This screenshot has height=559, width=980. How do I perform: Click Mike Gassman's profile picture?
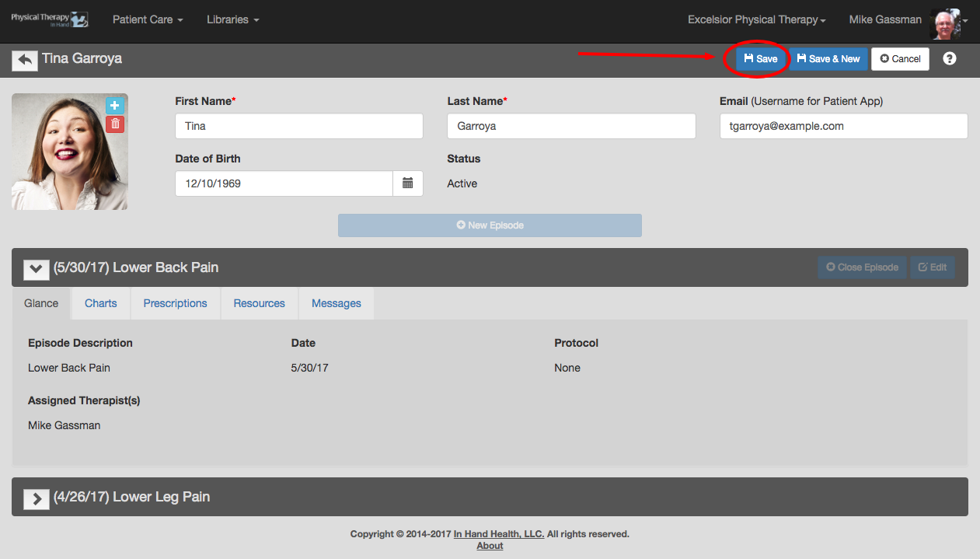click(x=945, y=23)
